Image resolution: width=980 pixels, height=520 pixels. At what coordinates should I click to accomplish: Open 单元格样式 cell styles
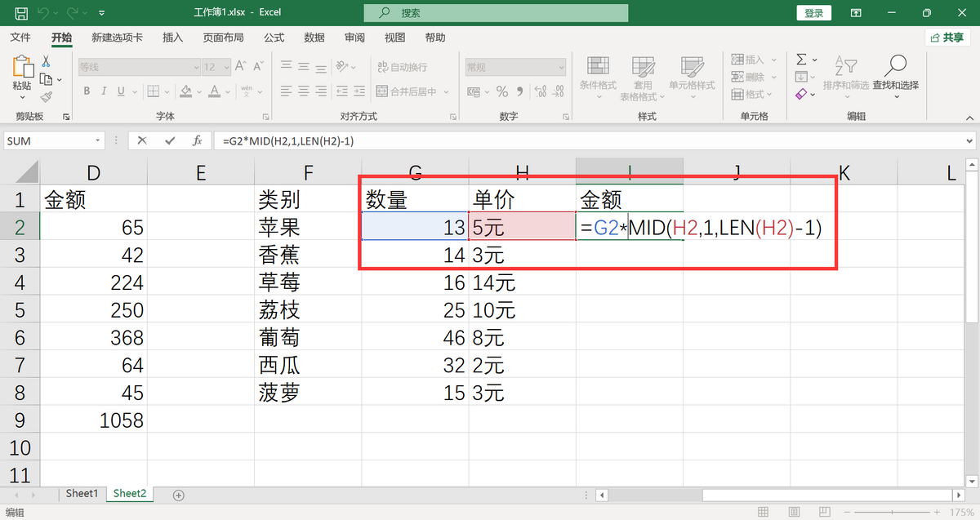(692, 78)
